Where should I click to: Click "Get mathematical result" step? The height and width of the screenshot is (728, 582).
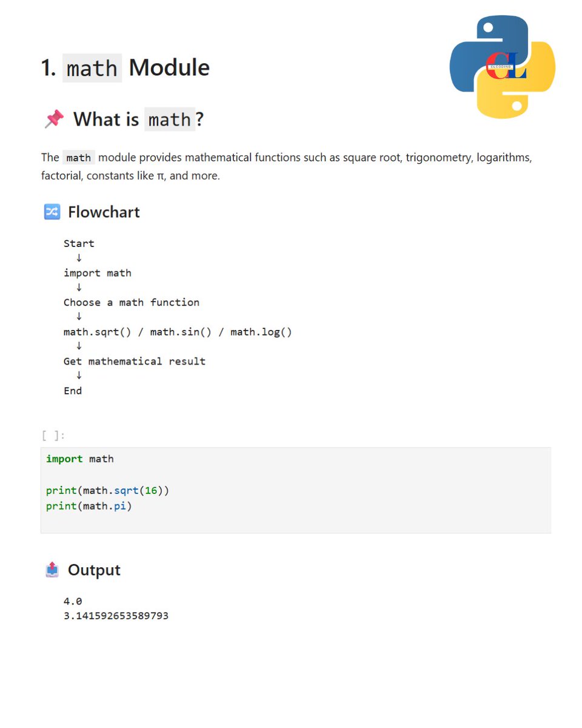135,361
